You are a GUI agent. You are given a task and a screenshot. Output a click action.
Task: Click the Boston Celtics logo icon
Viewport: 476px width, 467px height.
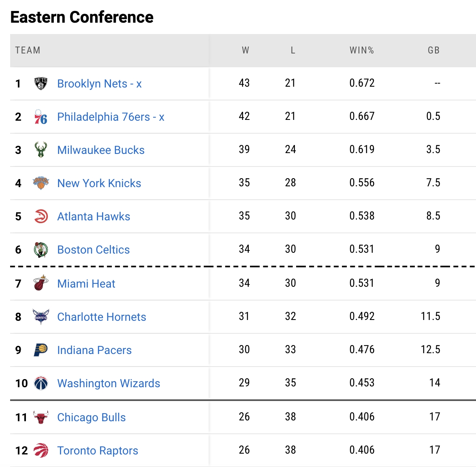(41, 250)
